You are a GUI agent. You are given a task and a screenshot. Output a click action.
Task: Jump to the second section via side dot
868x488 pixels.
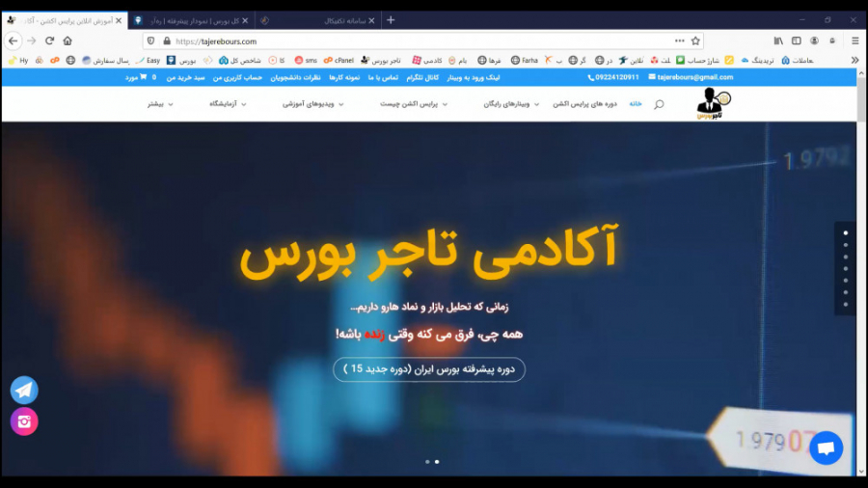(845, 245)
